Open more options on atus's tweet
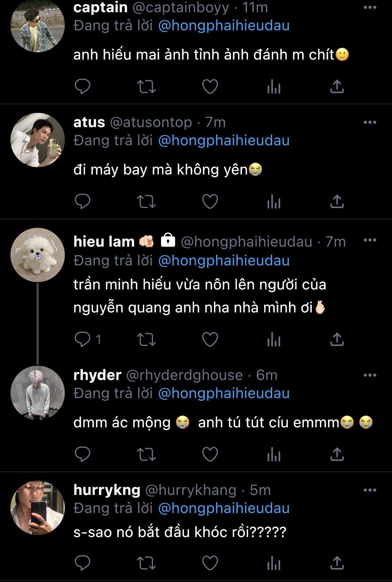This screenshot has height=582, width=392. (x=370, y=122)
